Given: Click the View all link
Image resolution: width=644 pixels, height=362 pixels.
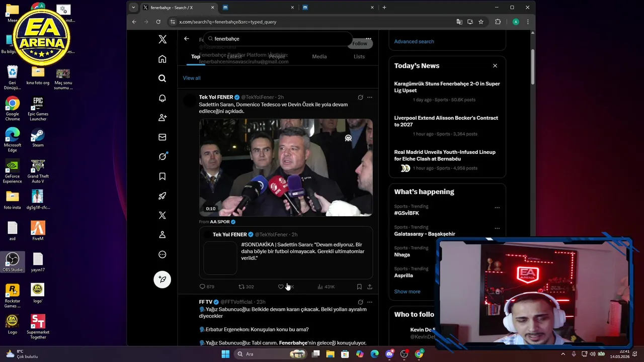Looking at the screenshot, I should 192,78.
